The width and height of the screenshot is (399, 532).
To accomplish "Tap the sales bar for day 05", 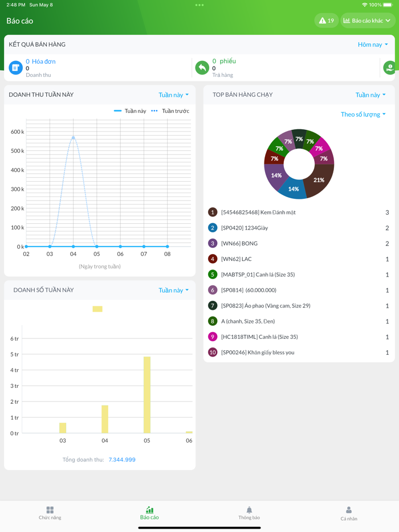I will pos(147,395).
